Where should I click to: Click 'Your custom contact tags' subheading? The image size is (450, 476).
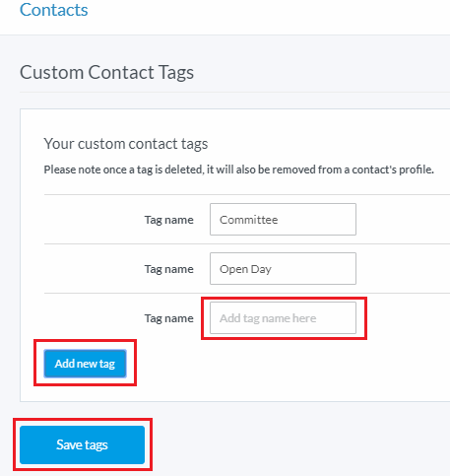click(126, 144)
